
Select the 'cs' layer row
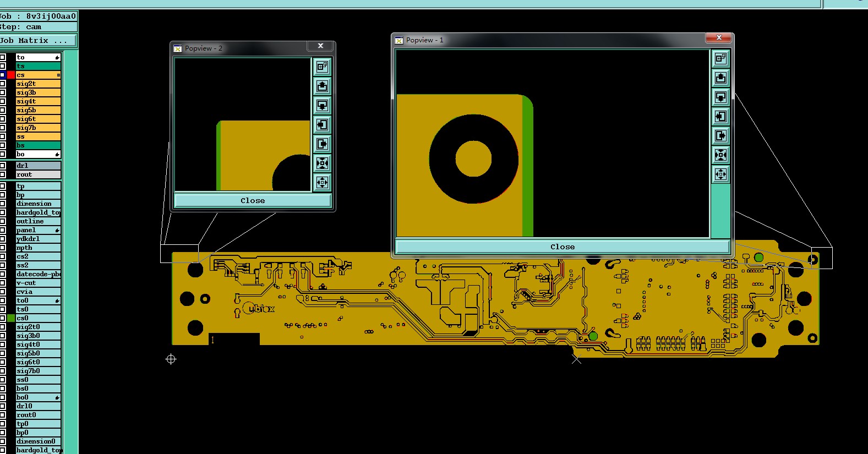[x=38, y=75]
